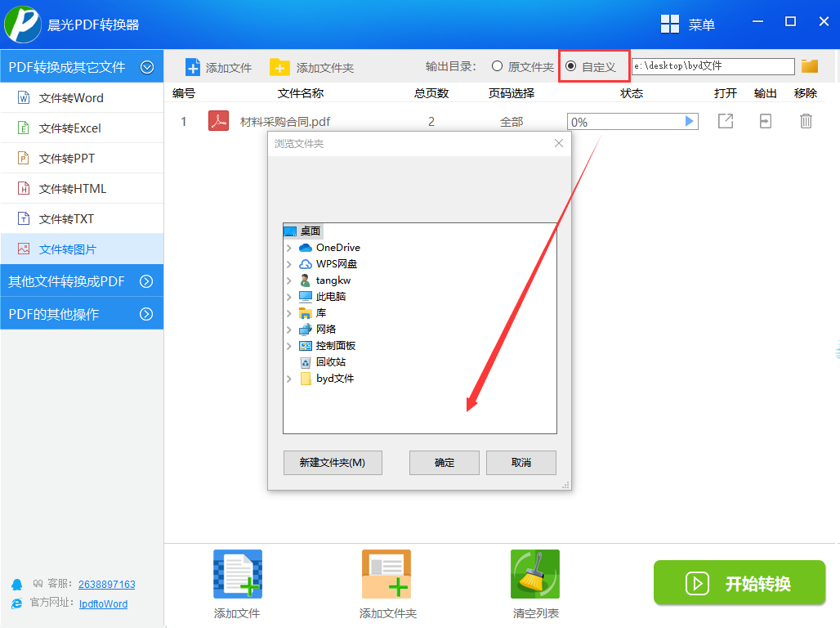Click the blue add file plus icon

click(192, 68)
